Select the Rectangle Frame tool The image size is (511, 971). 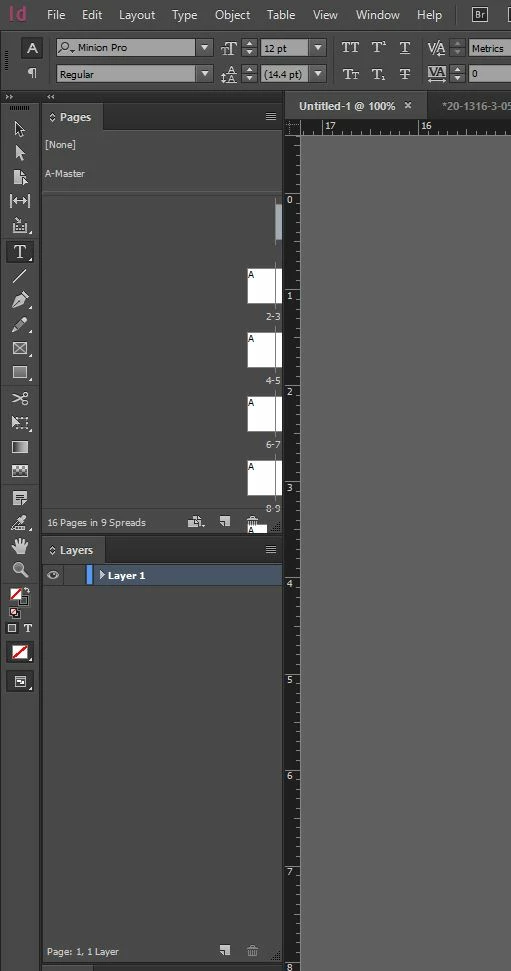click(20, 348)
